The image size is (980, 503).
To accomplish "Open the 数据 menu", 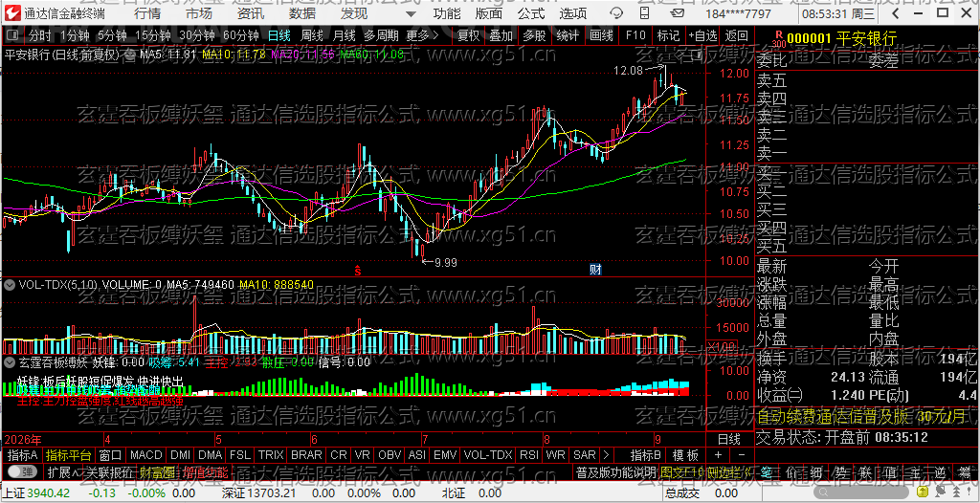I will pos(303,13).
